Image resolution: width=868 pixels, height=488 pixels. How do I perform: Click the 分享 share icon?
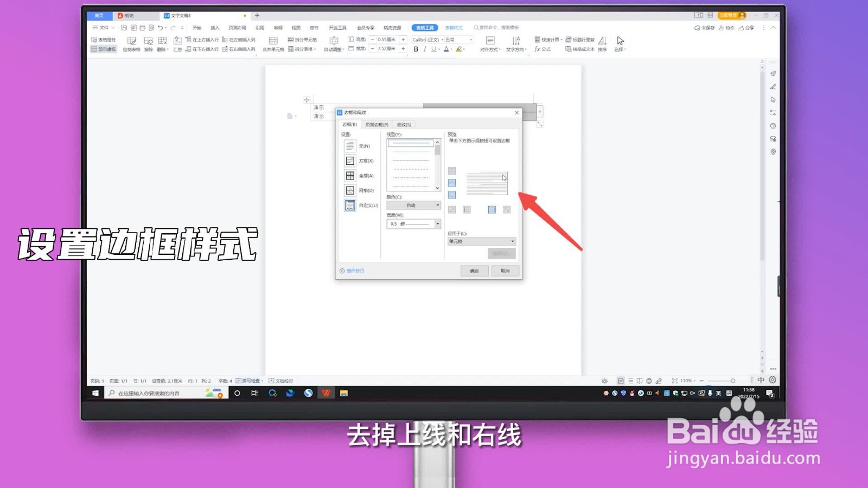click(x=746, y=28)
